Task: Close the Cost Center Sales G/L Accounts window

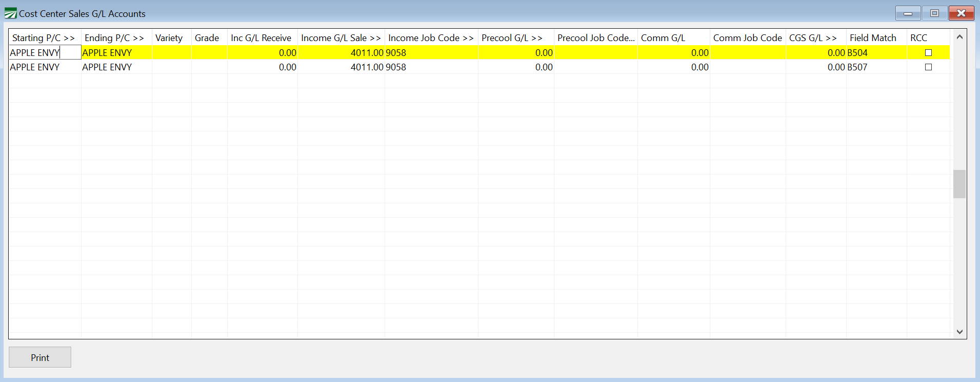Action: pos(962,13)
